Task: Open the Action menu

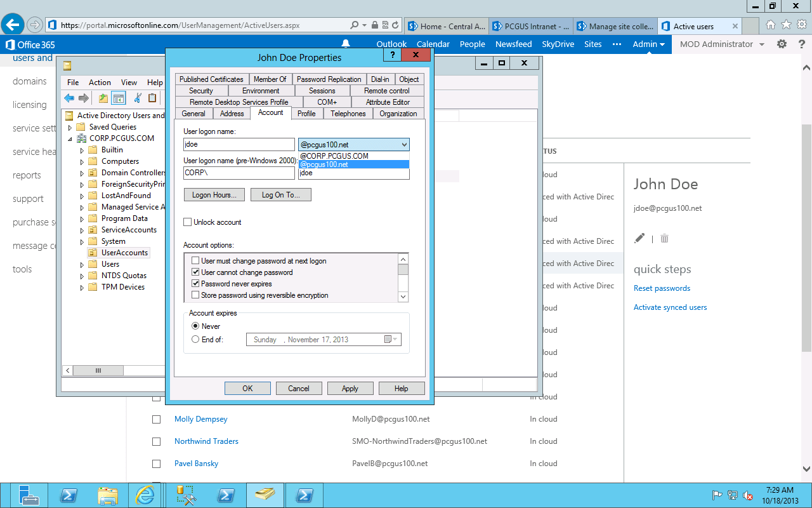Action: [100, 82]
